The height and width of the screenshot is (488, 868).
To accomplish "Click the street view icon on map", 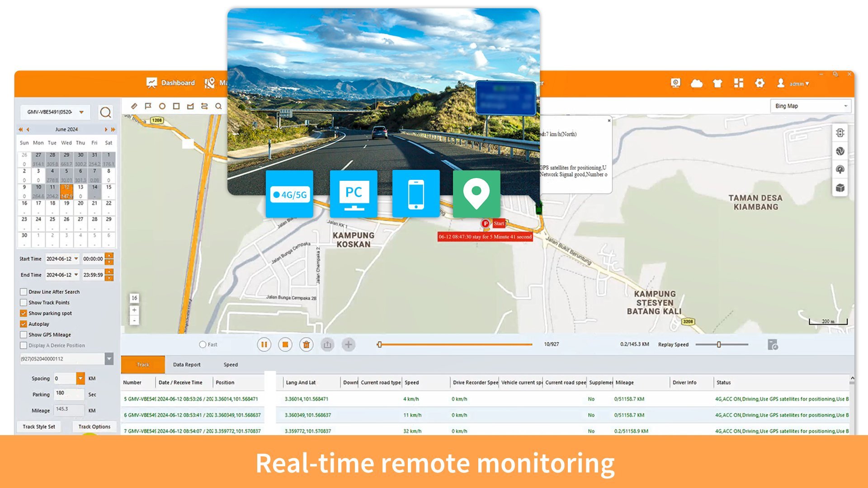I will (840, 169).
